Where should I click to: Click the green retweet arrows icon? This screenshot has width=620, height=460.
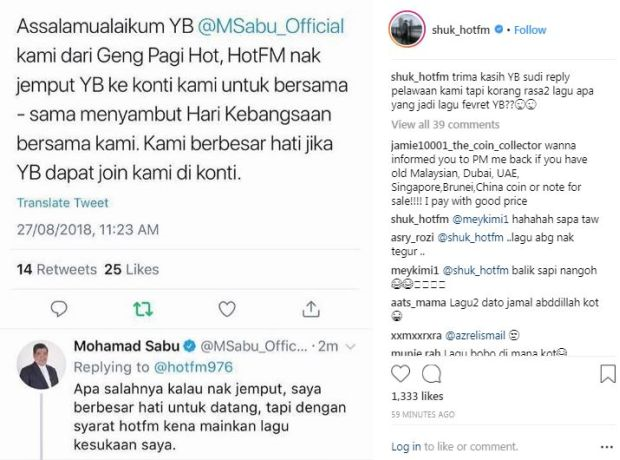coord(143,309)
